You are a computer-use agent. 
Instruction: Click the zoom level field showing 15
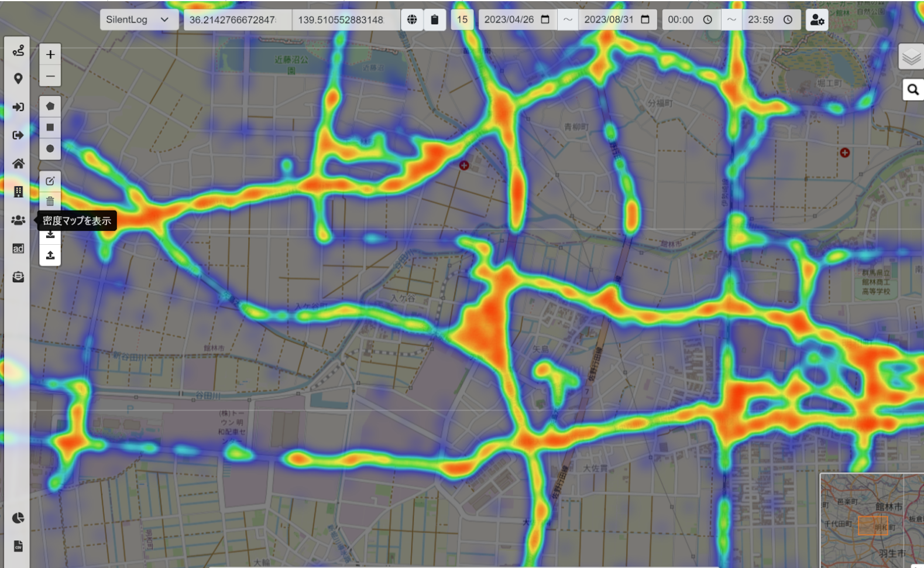[462, 19]
